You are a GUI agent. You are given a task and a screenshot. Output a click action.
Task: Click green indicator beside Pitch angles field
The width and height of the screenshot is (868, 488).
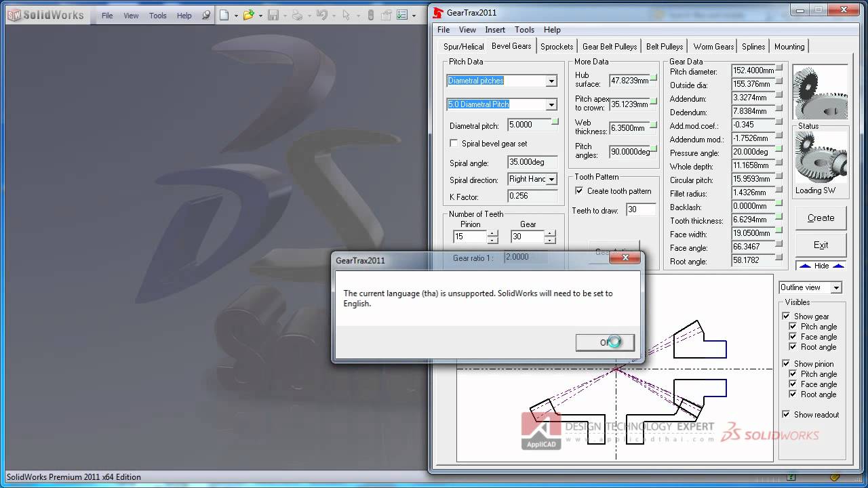click(654, 149)
